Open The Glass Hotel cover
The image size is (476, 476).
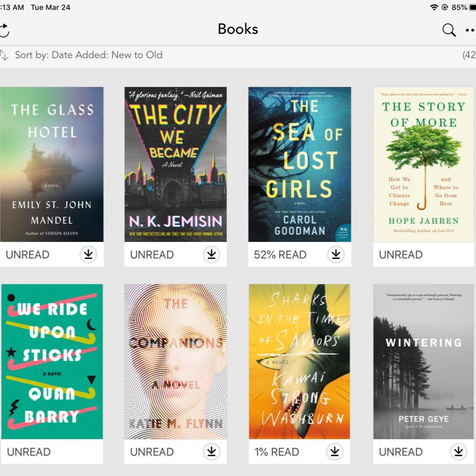[52, 164]
